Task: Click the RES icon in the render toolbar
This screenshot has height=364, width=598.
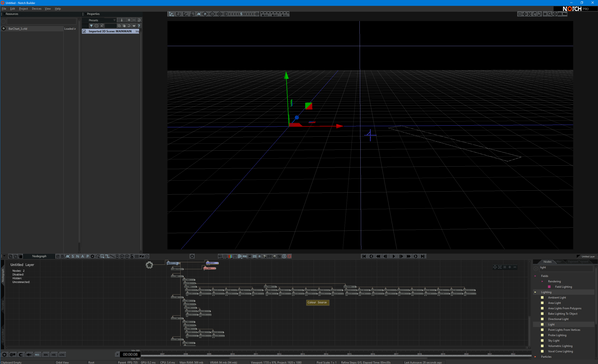Action: point(220,256)
